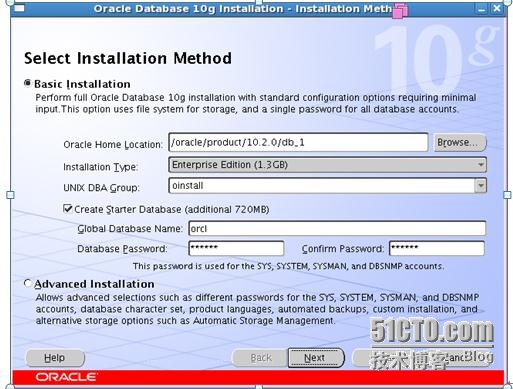The height and width of the screenshot is (389, 513).
Task: Click the Oracle Home Location field
Action: click(298, 142)
